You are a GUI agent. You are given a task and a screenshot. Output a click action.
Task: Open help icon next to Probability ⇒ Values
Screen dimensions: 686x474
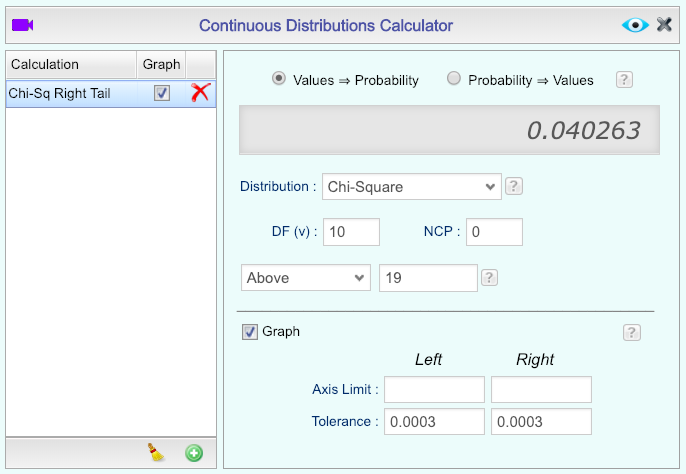624,80
